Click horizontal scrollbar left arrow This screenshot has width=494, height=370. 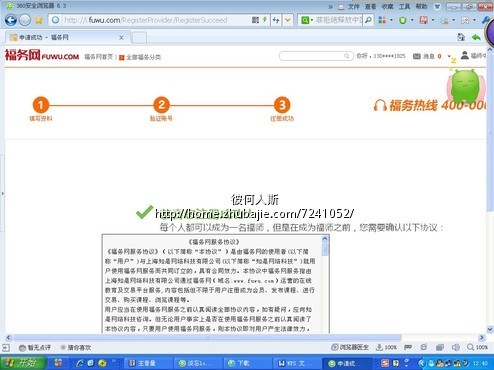9,337
